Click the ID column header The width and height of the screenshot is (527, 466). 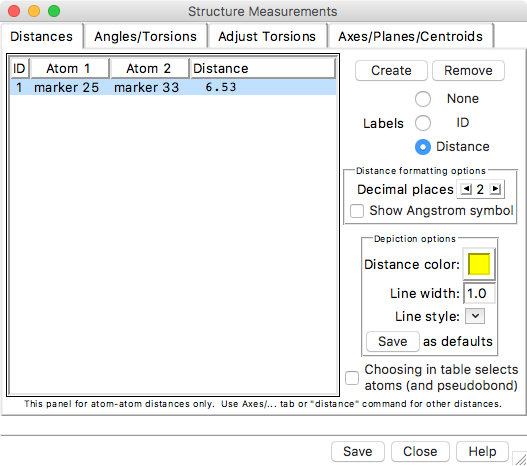pyautogui.click(x=19, y=69)
